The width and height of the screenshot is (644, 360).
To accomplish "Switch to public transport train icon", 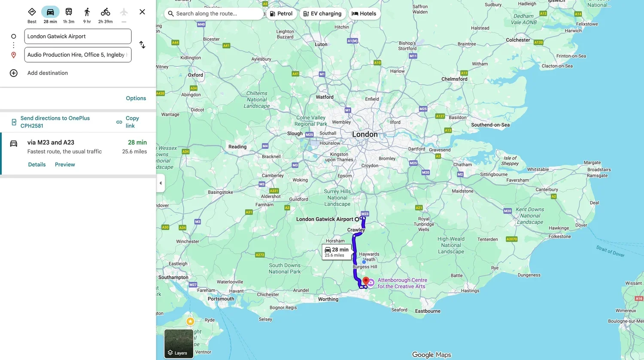I will click(x=69, y=12).
